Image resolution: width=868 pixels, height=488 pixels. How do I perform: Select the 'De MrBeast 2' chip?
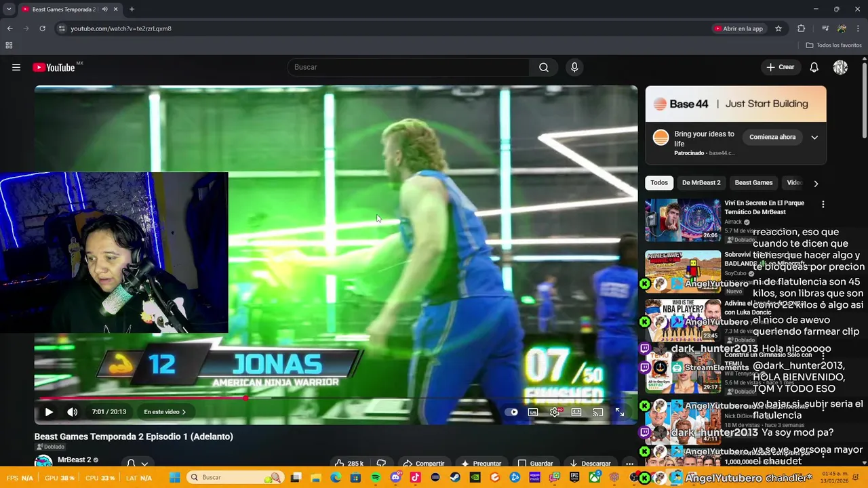coord(701,183)
